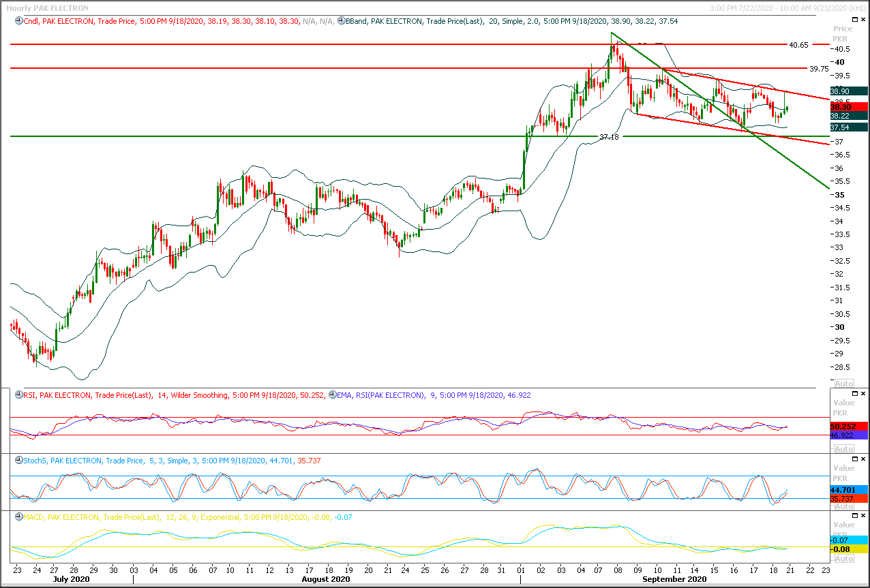Click the clock icon before Cndl label

pos(18,21)
